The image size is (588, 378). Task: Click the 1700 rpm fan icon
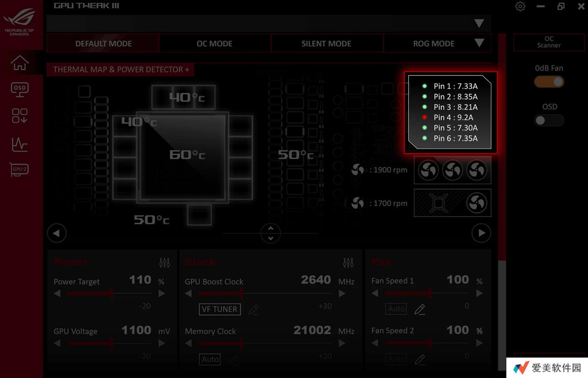coord(358,203)
